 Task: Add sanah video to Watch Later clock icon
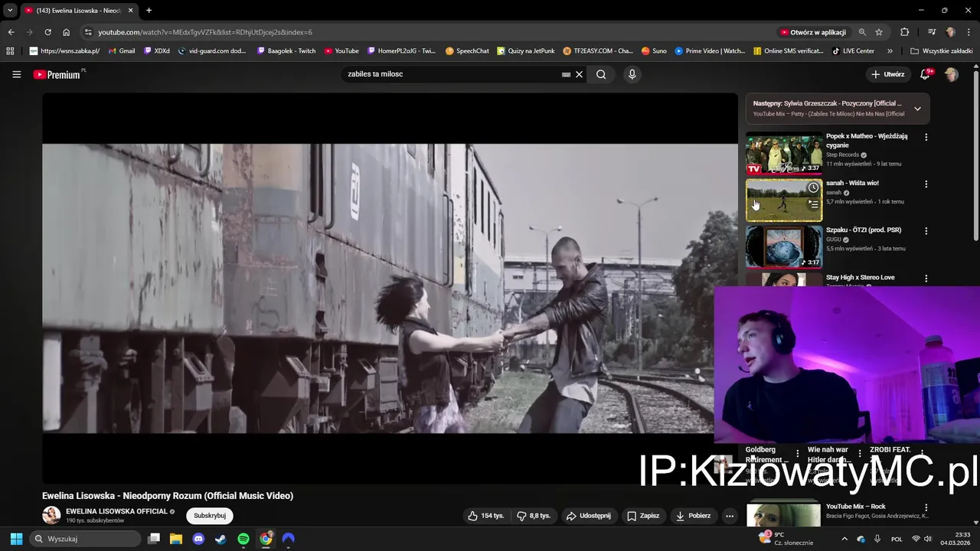[x=813, y=187]
